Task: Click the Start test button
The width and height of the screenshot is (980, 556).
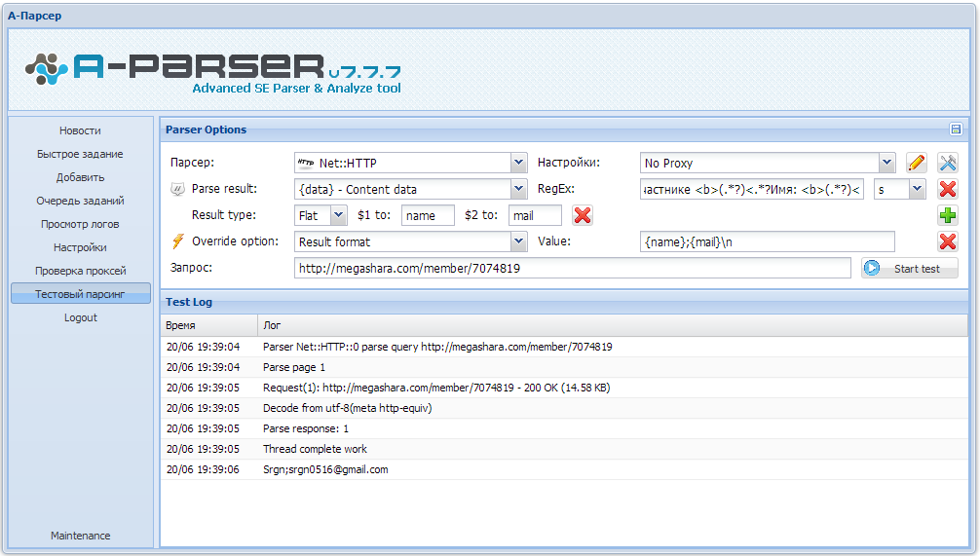Action: pos(910,268)
